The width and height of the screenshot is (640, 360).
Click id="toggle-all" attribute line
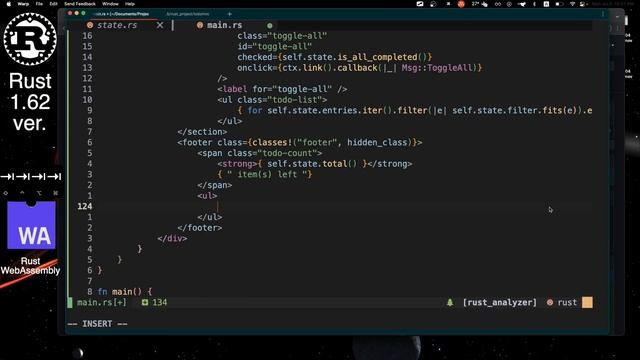click(274, 47)
